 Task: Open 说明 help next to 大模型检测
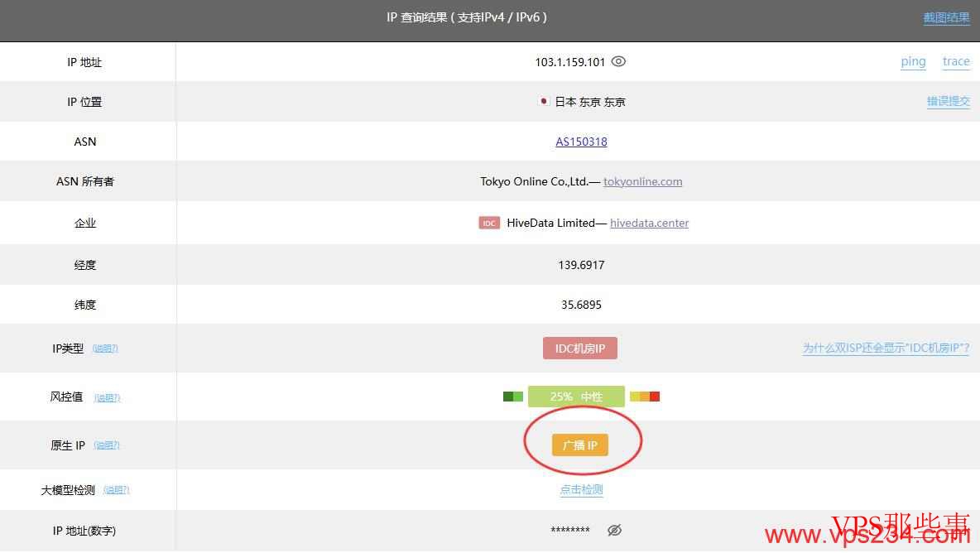[116, 491]
